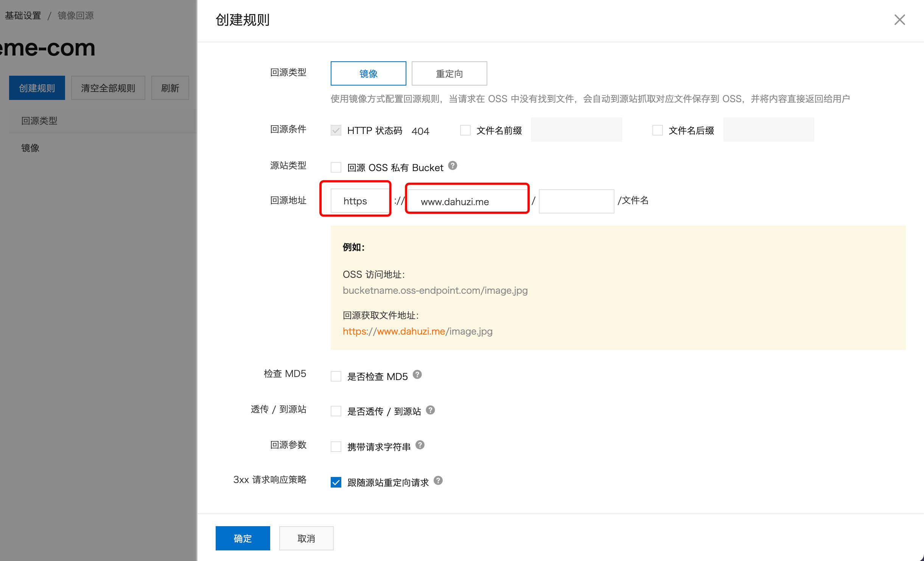The image size is (924, 561).
Task: Close the 创建规则 dialog with X
Action: tap(899, 20)
